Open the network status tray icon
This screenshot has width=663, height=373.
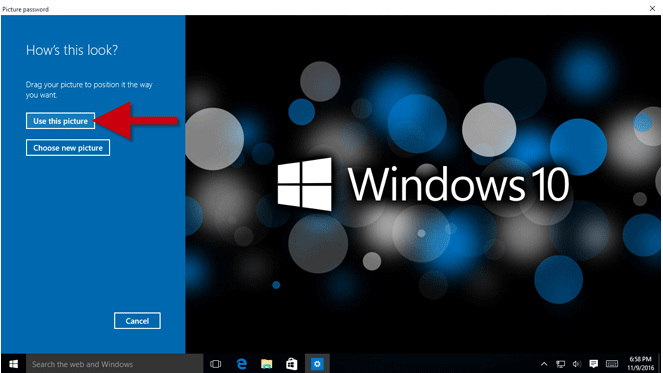(561, 364)
